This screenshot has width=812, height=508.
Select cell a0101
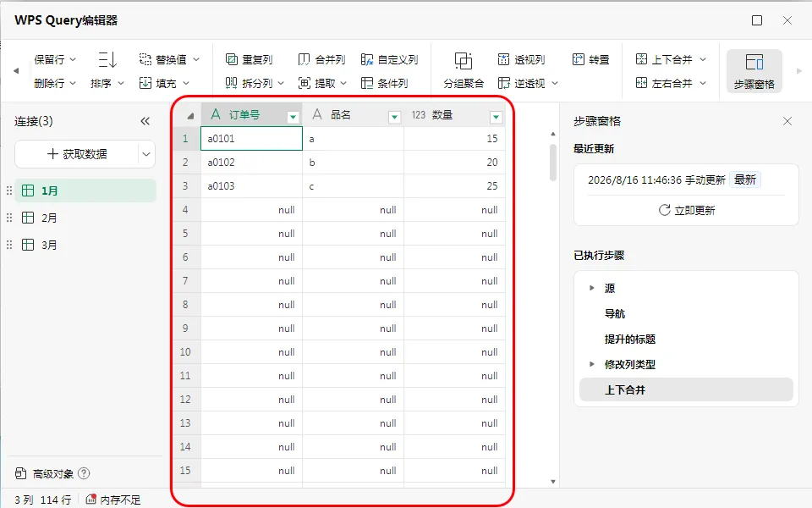tap(251, 138)
